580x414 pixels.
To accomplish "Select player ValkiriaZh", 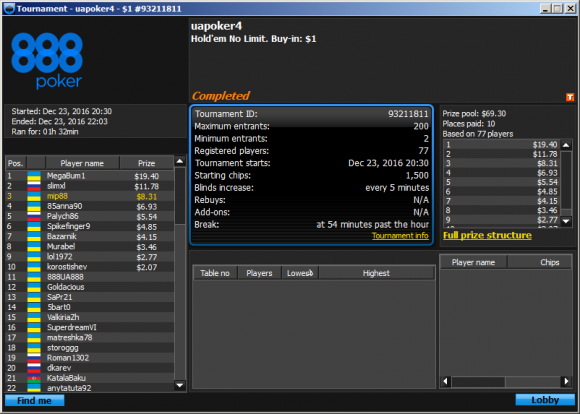I will coord(90,317).
